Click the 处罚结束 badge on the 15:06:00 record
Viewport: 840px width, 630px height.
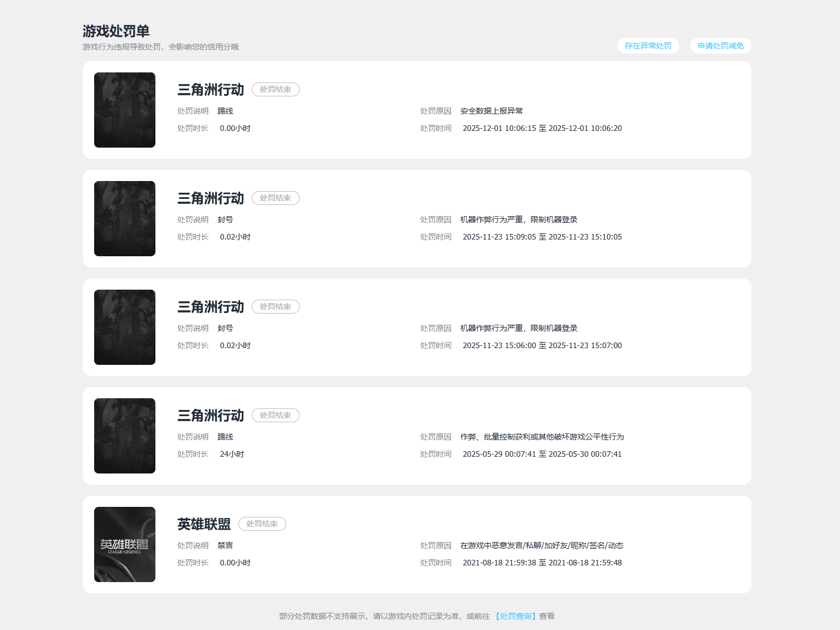click(276, 306)
